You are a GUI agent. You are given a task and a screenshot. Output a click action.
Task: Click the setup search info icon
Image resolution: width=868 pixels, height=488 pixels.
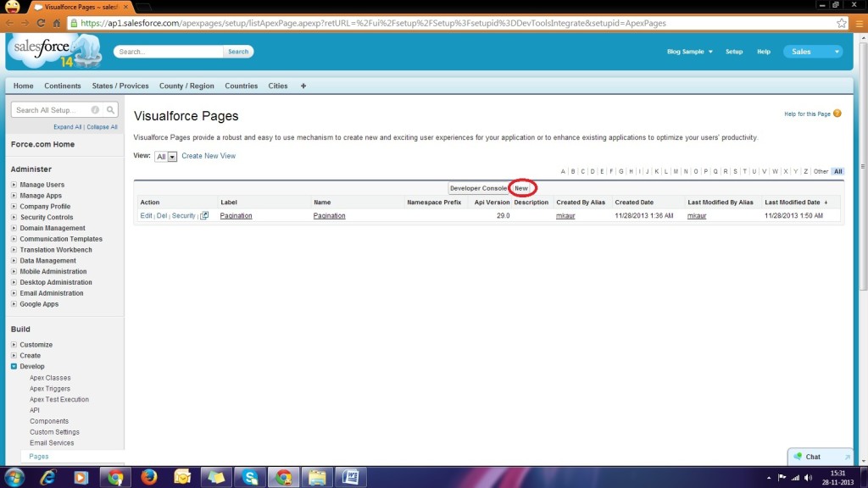(95, 109)
